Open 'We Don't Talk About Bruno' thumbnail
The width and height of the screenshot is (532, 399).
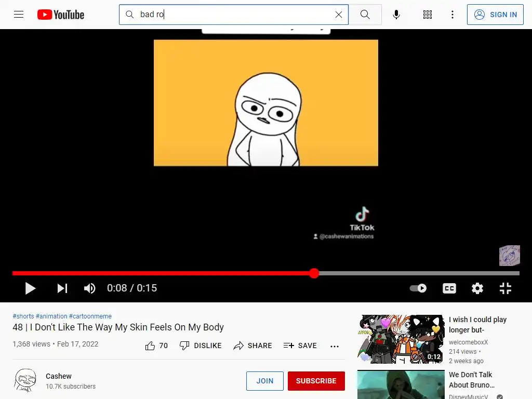point(401,384)
